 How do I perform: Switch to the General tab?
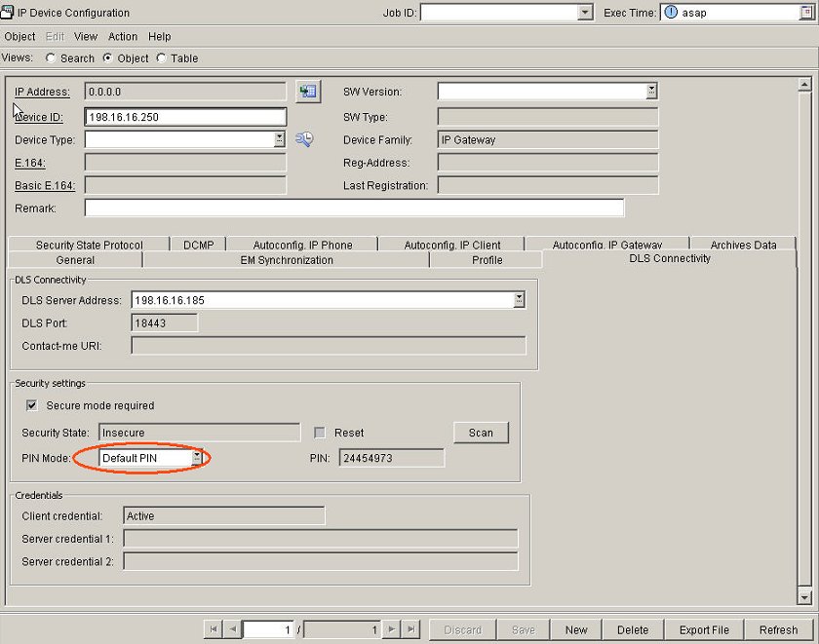[x=75, y=260]
